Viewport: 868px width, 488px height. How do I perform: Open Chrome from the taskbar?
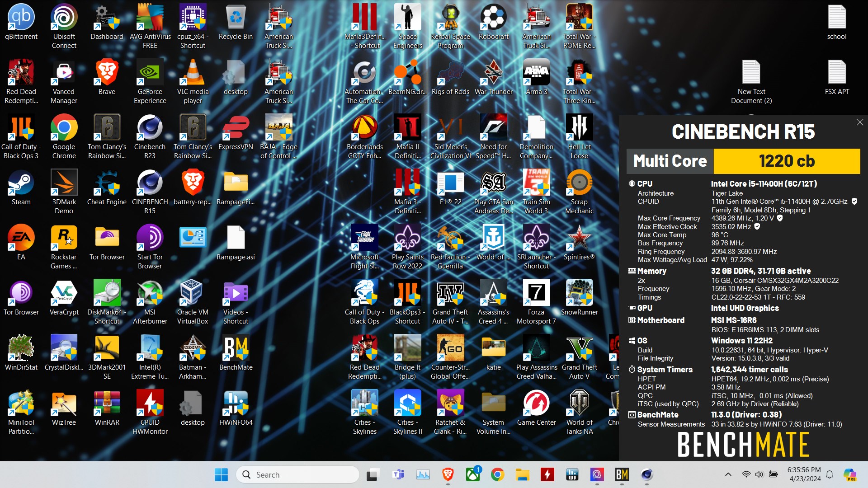coord(498,474)
